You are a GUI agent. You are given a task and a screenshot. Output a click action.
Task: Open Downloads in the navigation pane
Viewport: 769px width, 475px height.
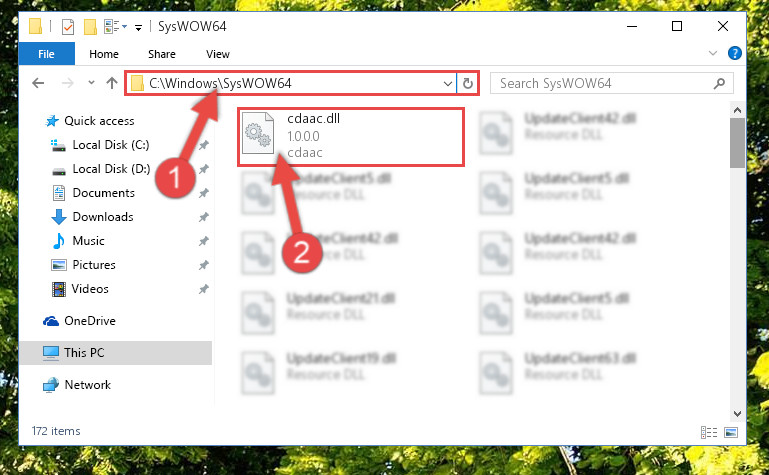pos(103,217)
